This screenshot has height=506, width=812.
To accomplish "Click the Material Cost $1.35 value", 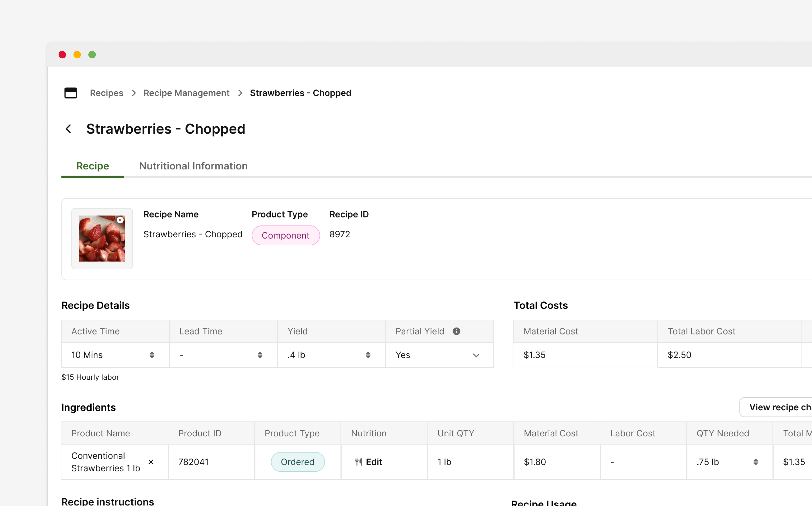I will click(x=534, y=355).
